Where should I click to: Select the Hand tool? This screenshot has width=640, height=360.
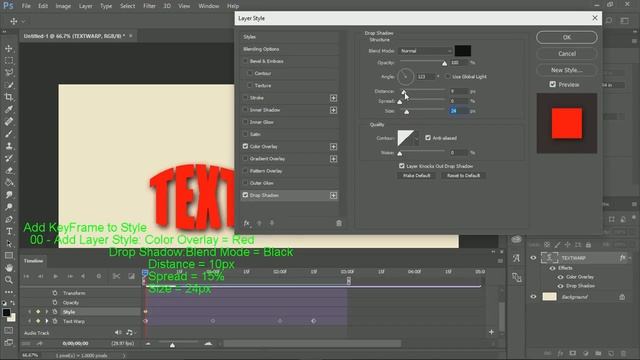(x=9, y=268)
